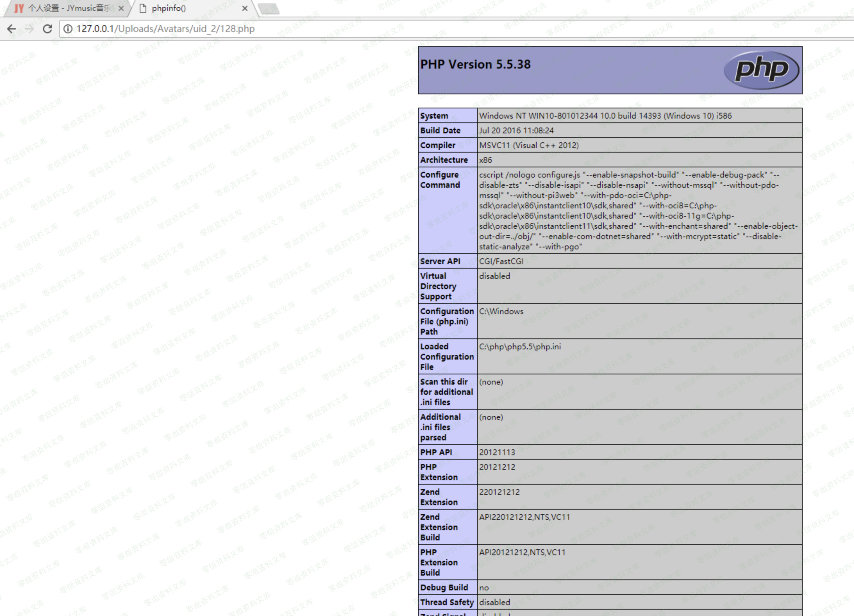Click the site info icon in address bar
The height and width of the screenshot is (616, 854).
coord(68,29)
